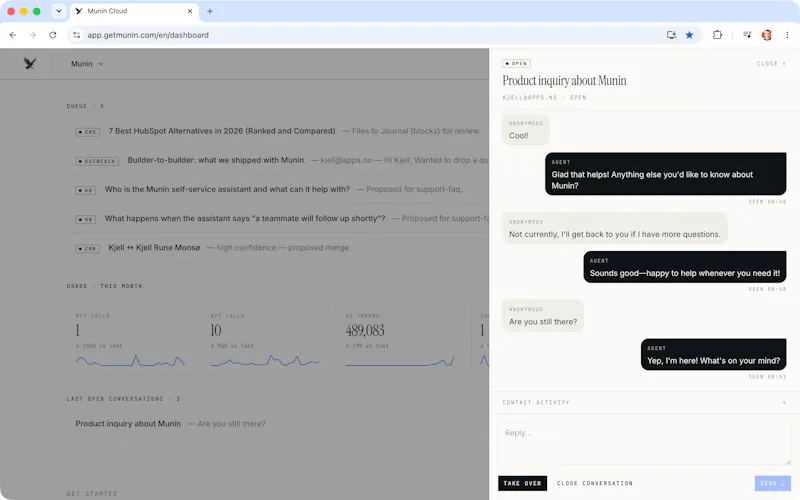Open the tab search dropdown arrow

coord(59,11)
